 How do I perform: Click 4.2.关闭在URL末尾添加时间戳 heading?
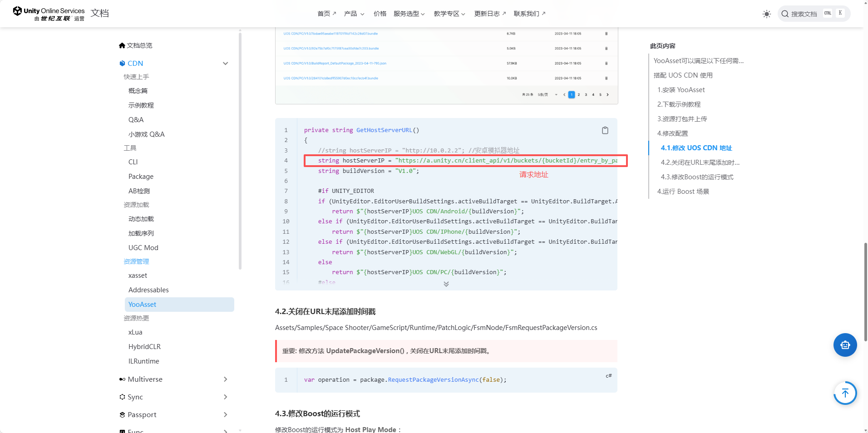(325, 311)
